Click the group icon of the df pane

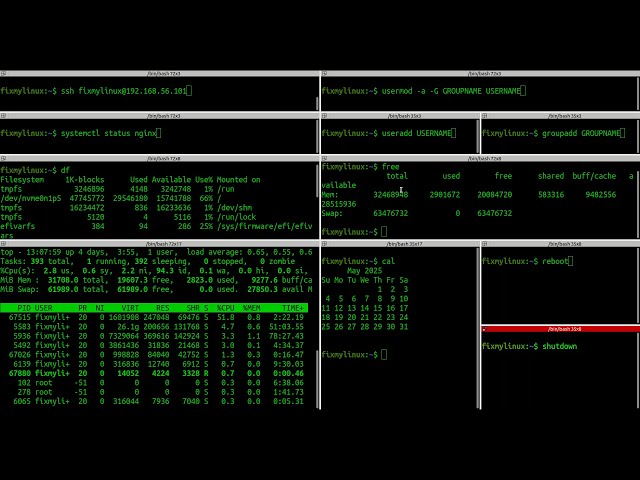[3, 158]
